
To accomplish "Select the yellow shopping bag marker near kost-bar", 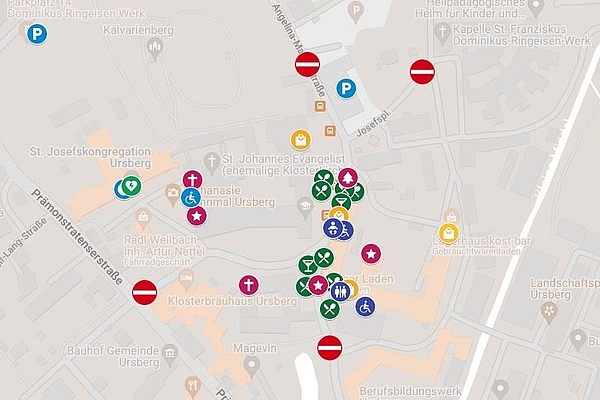I will point(449,233).
